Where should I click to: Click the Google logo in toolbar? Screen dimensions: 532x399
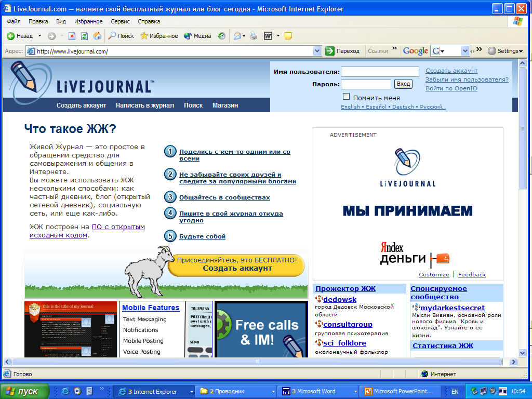[x=415, y=51]
